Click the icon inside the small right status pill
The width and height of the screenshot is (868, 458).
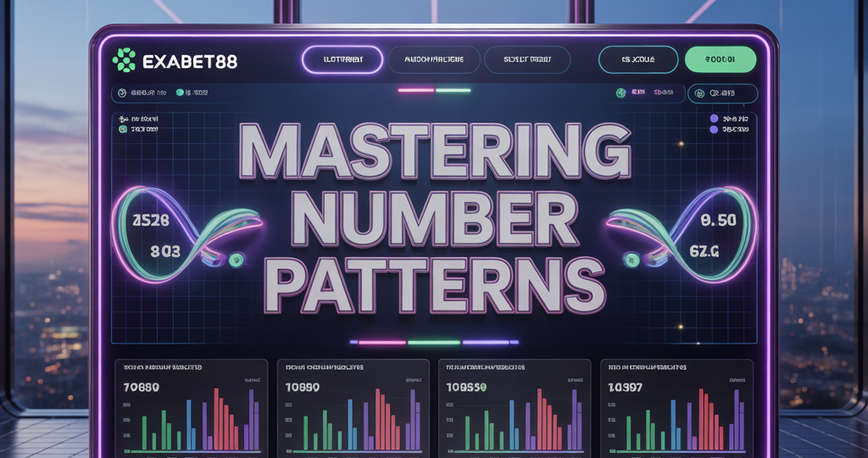click(701, 94)
